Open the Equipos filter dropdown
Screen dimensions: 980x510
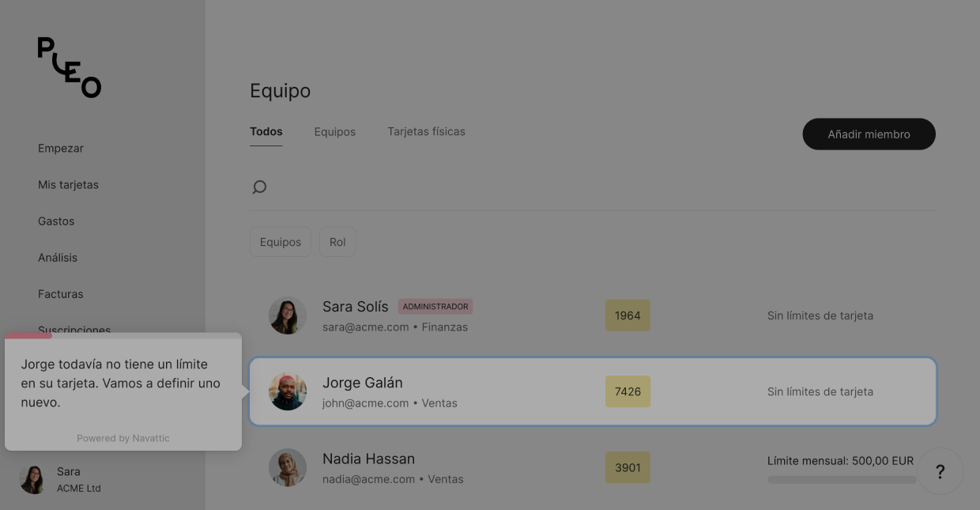coord(281,242)
